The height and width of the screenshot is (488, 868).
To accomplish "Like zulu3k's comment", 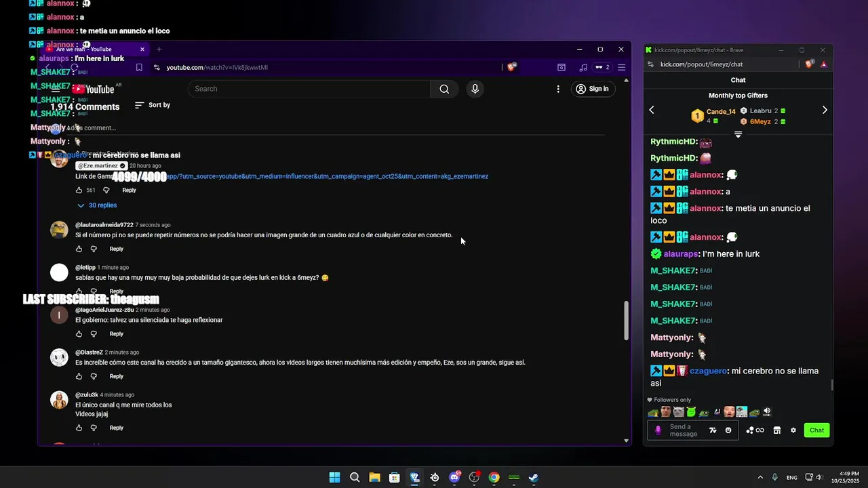I will (x=79, y=428).
